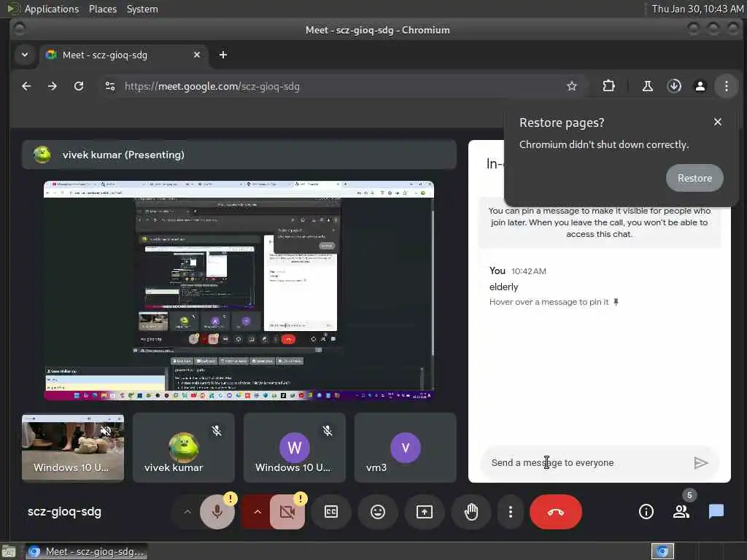Click the present screen icon
747x560 pixels.
[x=425, y=512]
